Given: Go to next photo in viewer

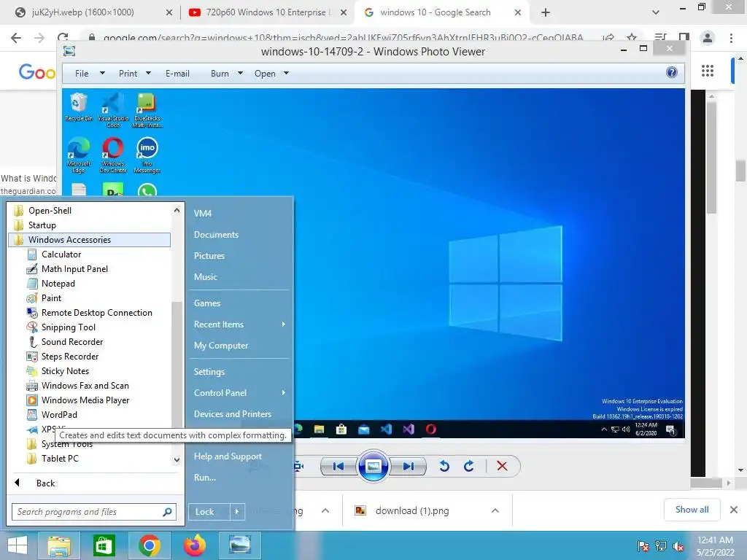Looking at the screenshot, I should (x=409, y=466).
